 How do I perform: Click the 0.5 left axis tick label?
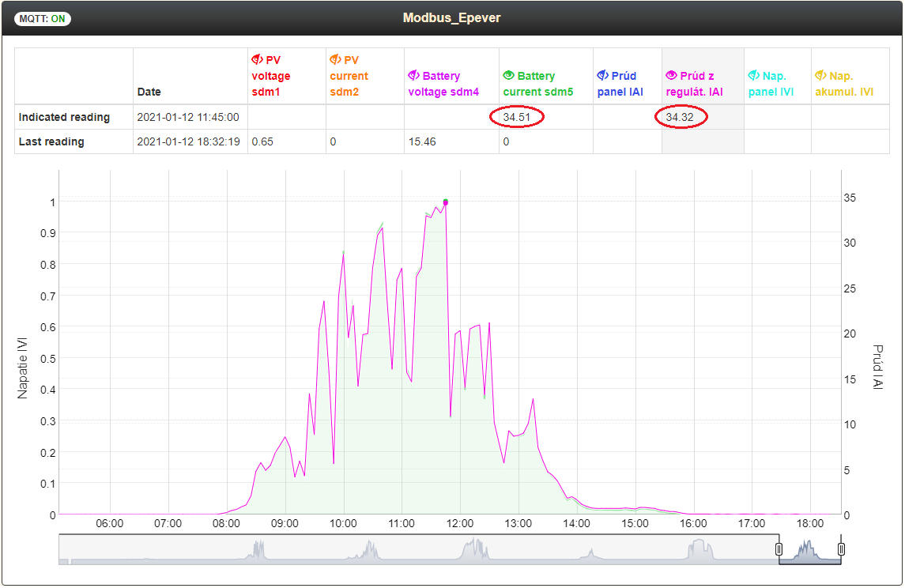tap(48, 359)
